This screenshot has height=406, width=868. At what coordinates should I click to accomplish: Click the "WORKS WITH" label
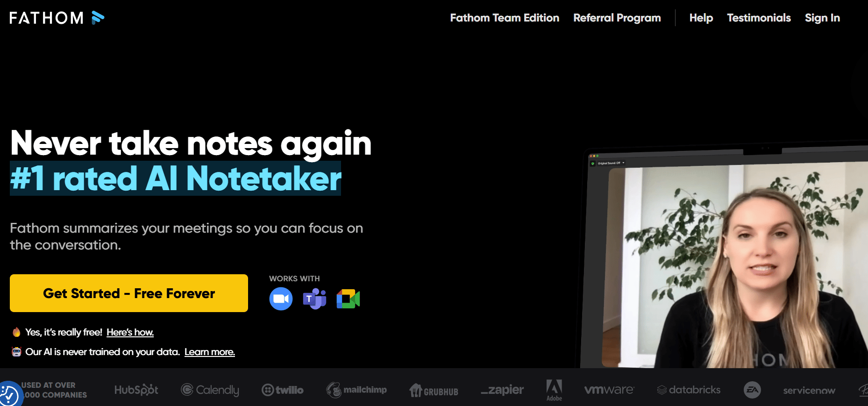click(294, 278)
